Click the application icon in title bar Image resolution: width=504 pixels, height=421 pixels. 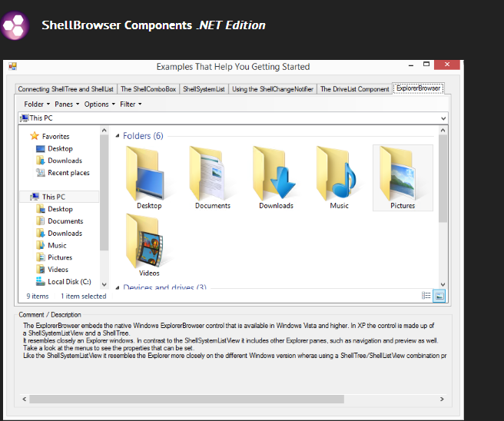click(12, 67)
